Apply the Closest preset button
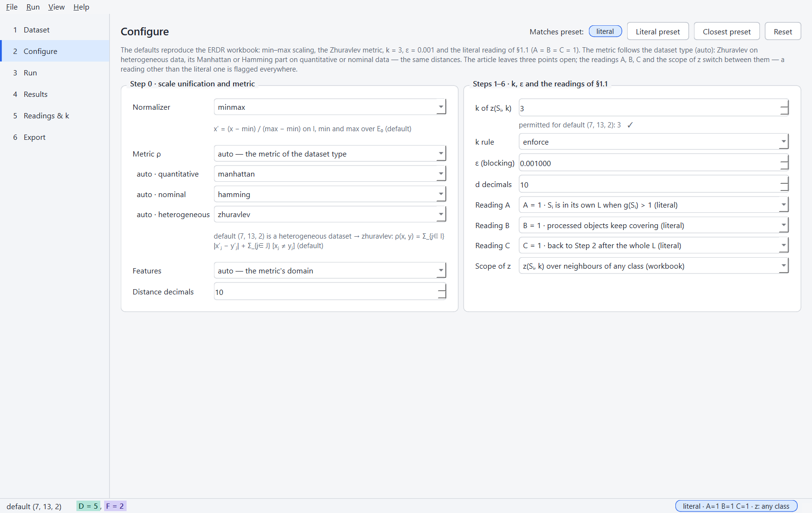The height and width of the screenshot is (513, 812). [727, 31]
